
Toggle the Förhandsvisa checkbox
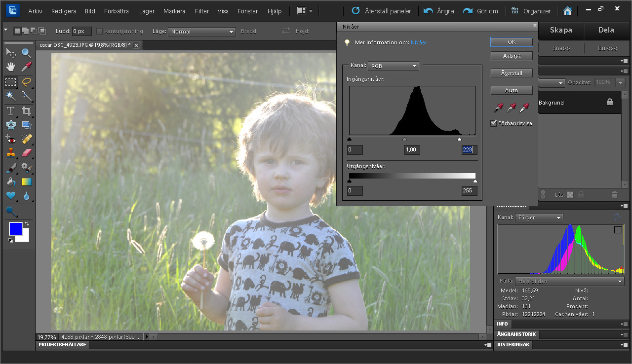click(x=493, y=123)
